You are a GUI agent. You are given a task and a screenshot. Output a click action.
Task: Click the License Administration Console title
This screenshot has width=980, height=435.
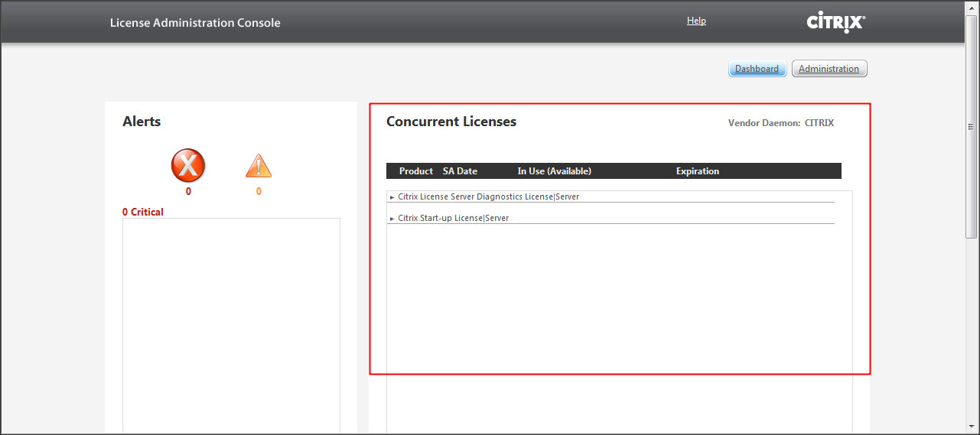tap(195, 23)
